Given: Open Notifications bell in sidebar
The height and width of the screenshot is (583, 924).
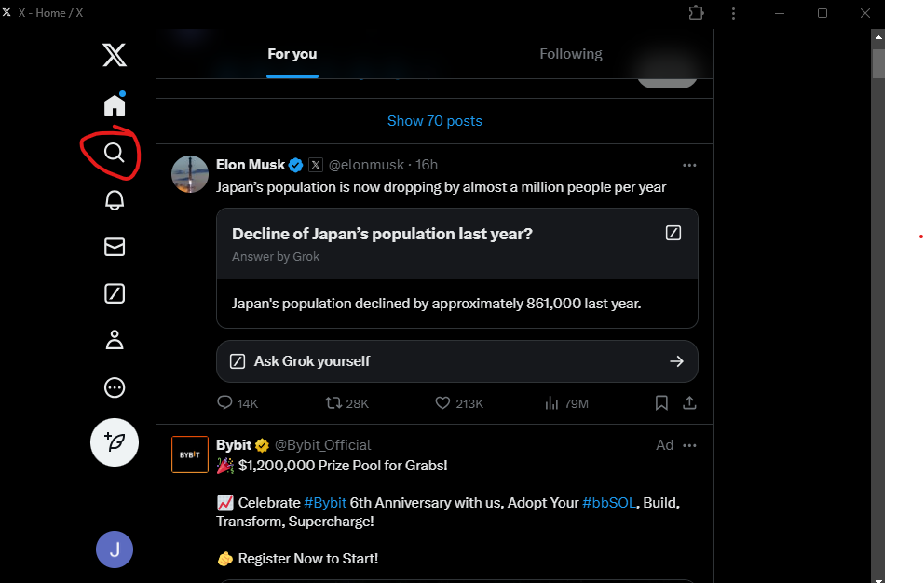Looking at the screenshot, I should [115, 200].
